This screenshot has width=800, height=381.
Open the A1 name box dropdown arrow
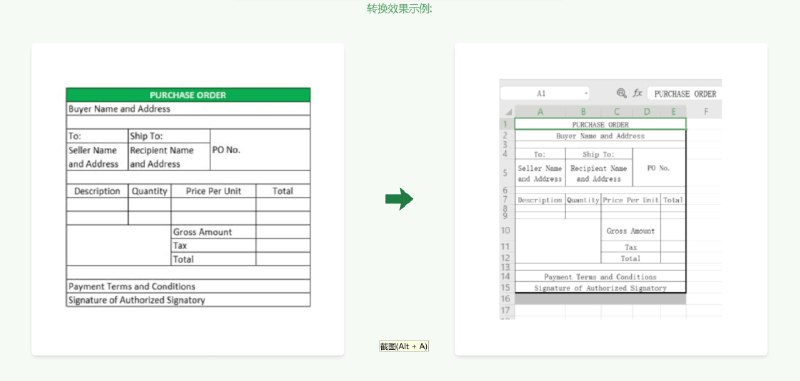pos(586,93)
